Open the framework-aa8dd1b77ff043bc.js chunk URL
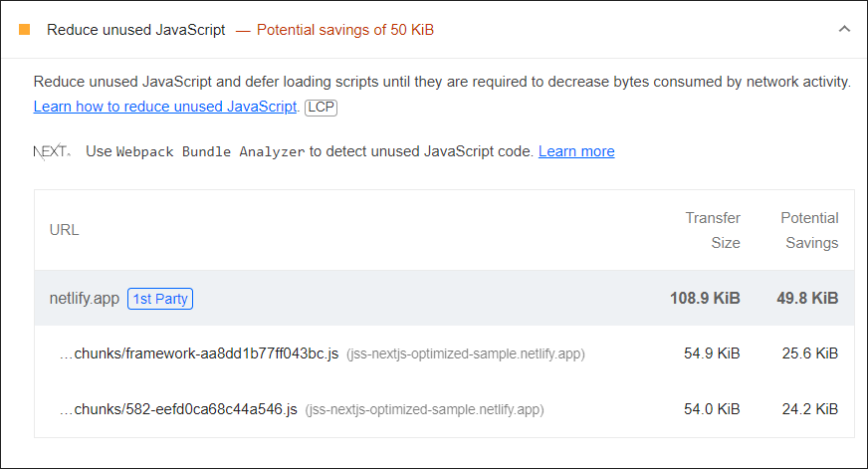The image size is (868, 469). point(199,353)
